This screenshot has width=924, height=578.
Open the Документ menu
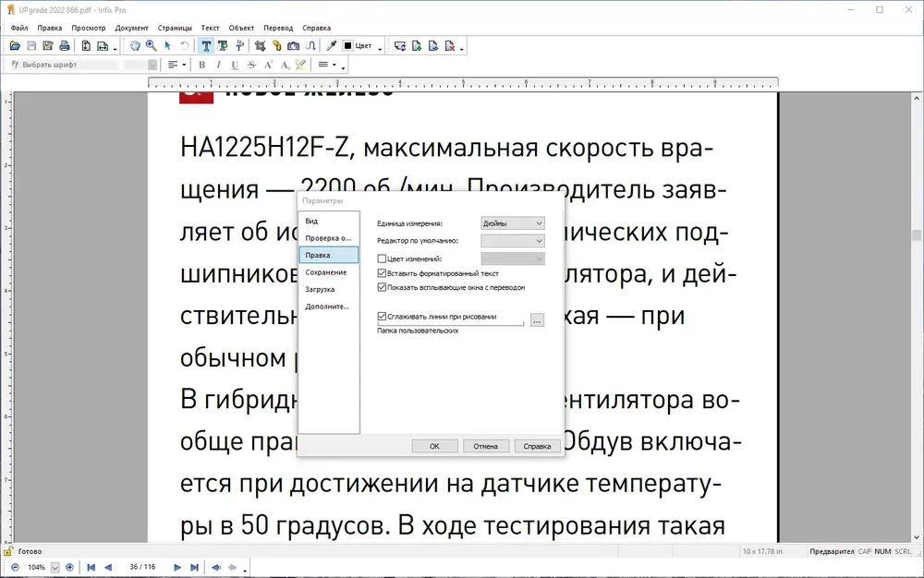tap(131, 28)
